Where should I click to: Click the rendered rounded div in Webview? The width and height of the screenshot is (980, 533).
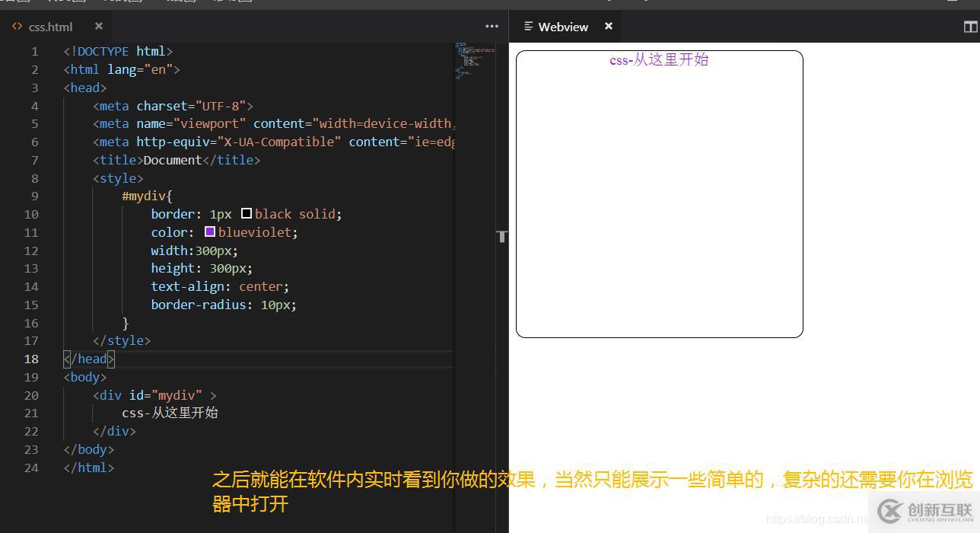click(659, 194)
